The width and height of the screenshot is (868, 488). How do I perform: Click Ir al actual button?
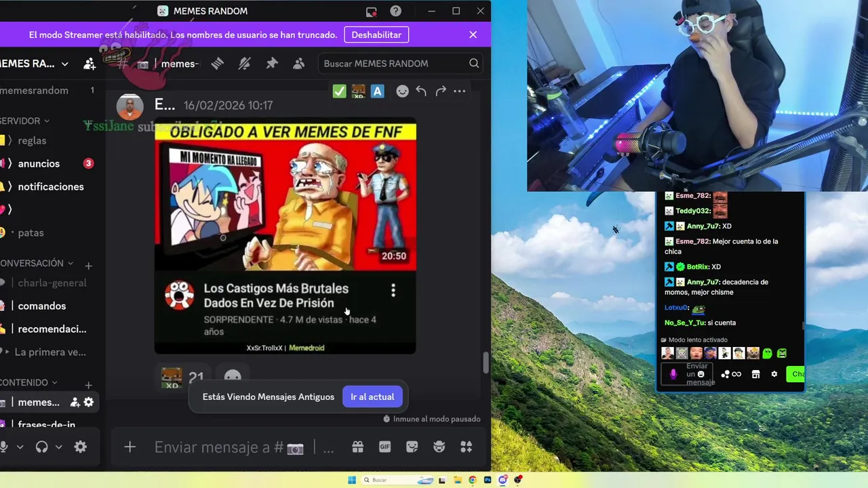click(x=372, y=396)
